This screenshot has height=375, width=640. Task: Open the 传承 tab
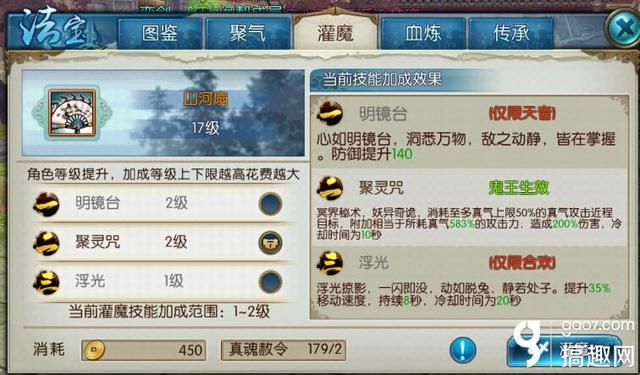pos(511,33)
